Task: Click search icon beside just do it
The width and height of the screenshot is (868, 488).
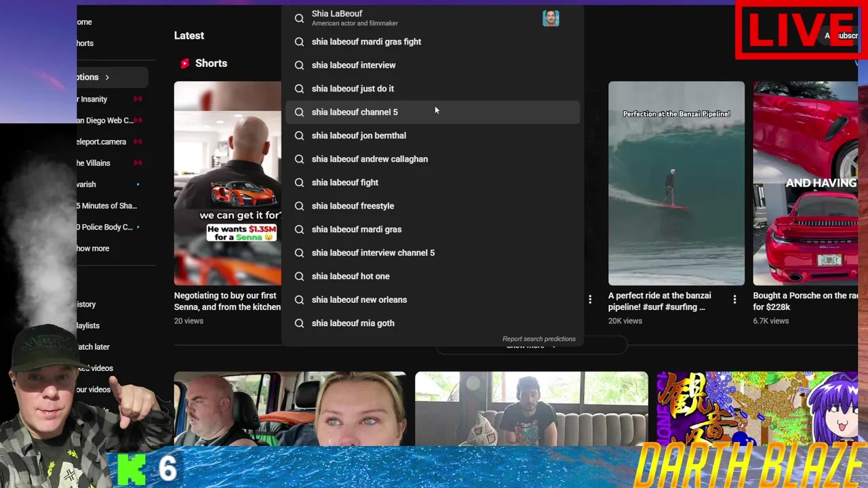Action: click(x=299, y=89)
